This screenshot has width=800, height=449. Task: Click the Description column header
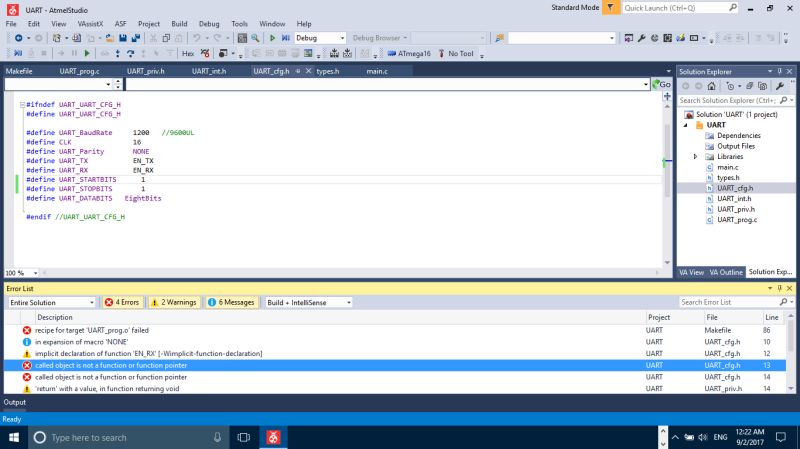tap(55, 317)
